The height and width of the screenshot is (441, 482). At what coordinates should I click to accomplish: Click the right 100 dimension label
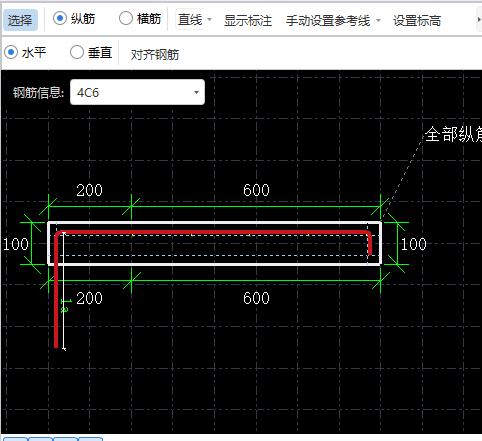(413, 244)
